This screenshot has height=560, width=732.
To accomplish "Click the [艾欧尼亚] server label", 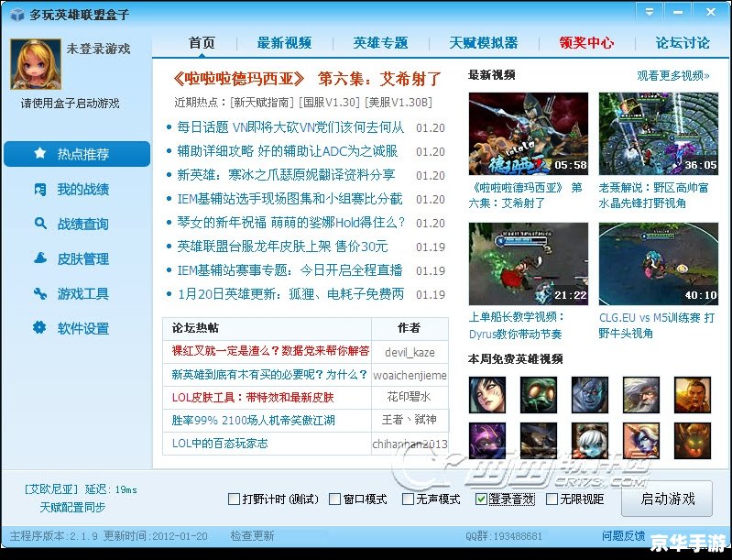I will point(51,489).
